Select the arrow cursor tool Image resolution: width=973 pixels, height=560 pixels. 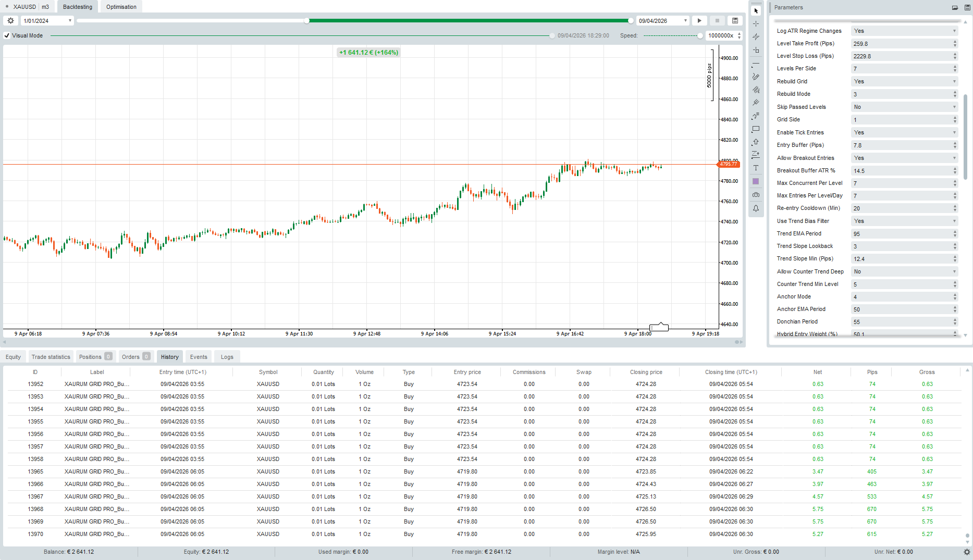tap(756, 10)
